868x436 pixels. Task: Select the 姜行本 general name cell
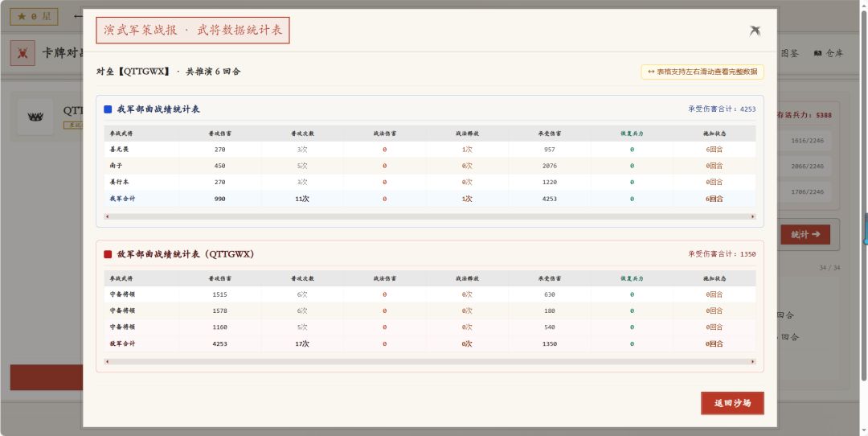120,182
